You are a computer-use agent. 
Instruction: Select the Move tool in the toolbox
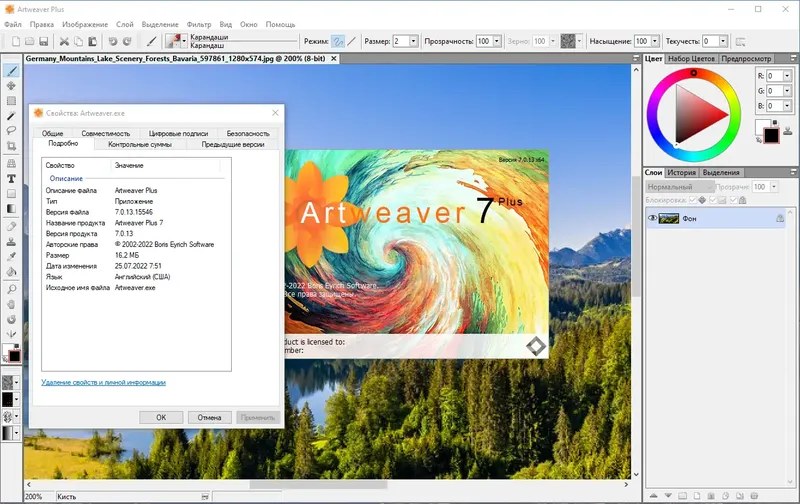point(11,86)
